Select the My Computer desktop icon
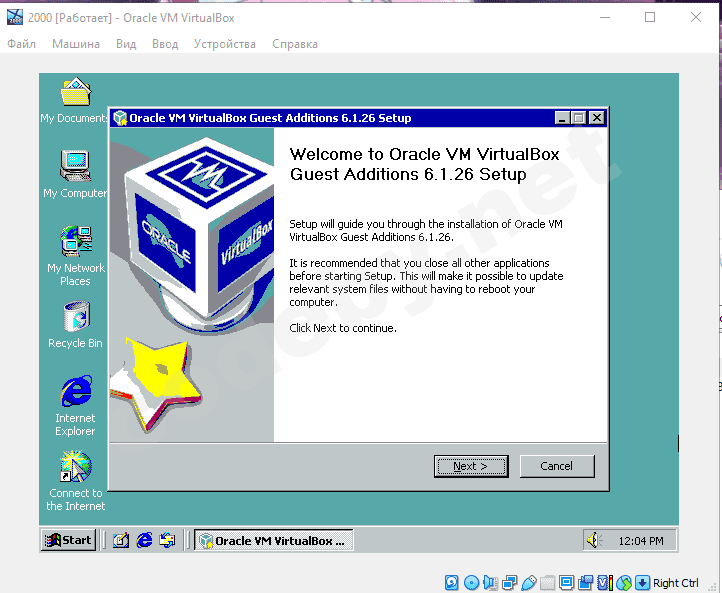722x593 pixels. (76, 174)
